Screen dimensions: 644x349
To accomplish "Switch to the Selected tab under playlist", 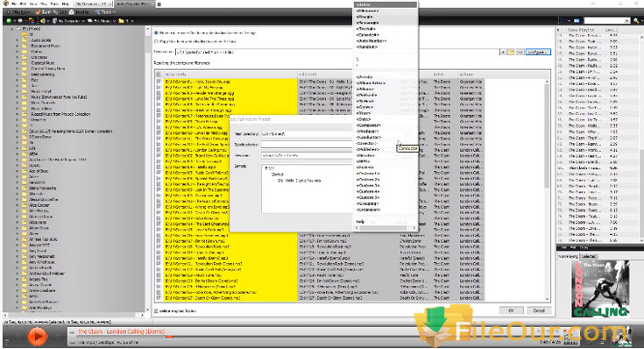I will click(588, 256).
